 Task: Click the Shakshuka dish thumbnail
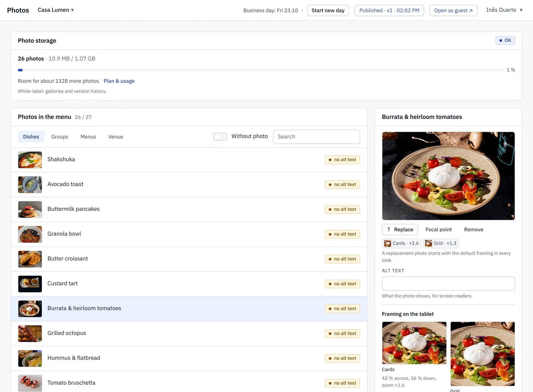[30, 160]
